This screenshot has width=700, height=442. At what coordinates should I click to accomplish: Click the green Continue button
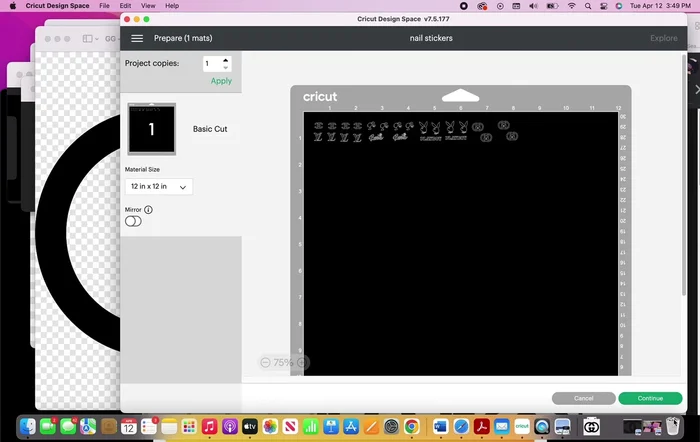650,398
